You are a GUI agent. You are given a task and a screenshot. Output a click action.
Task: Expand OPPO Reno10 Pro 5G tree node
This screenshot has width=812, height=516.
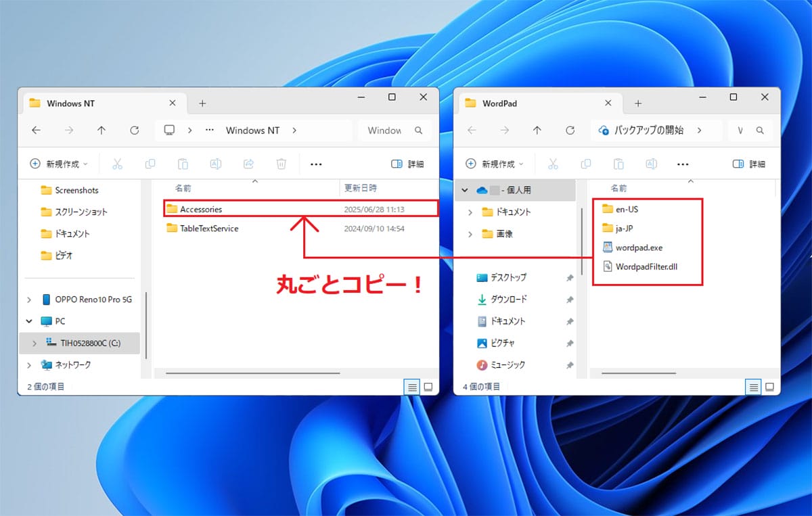28,300
